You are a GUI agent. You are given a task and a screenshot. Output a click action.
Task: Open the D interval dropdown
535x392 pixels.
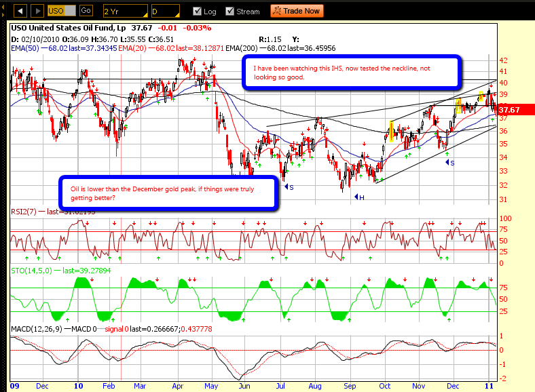tap(166, 12)
